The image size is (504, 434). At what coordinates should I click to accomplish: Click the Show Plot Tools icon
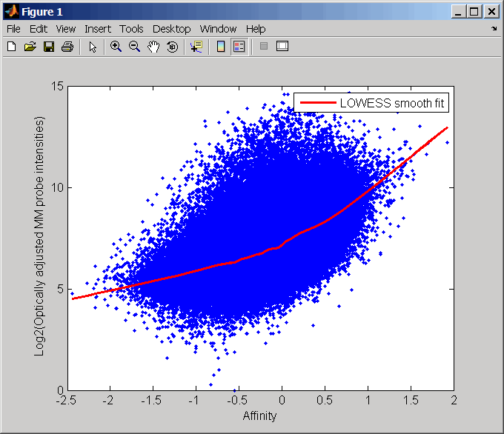pyautogui.click(x=282, y=46)
